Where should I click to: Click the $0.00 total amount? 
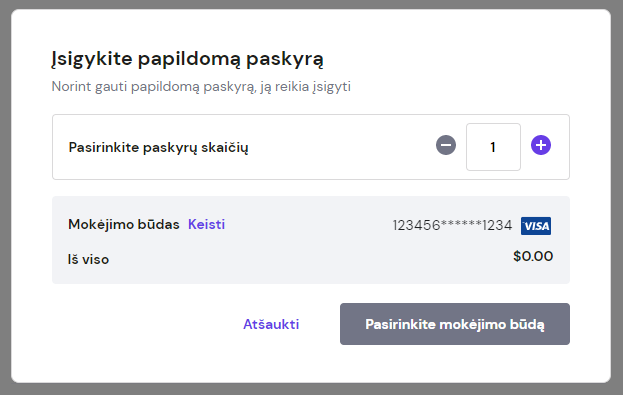tap(533, 256)
